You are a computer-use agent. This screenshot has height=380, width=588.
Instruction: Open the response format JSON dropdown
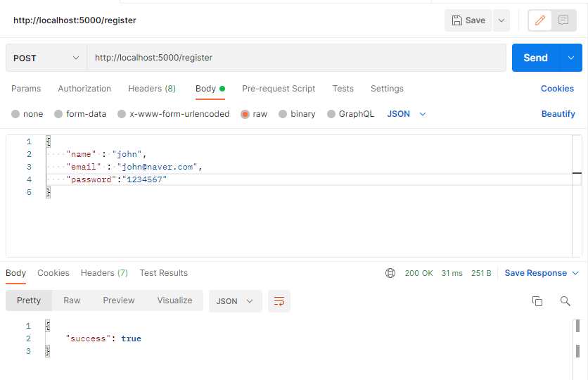click(x=235, y=301)
